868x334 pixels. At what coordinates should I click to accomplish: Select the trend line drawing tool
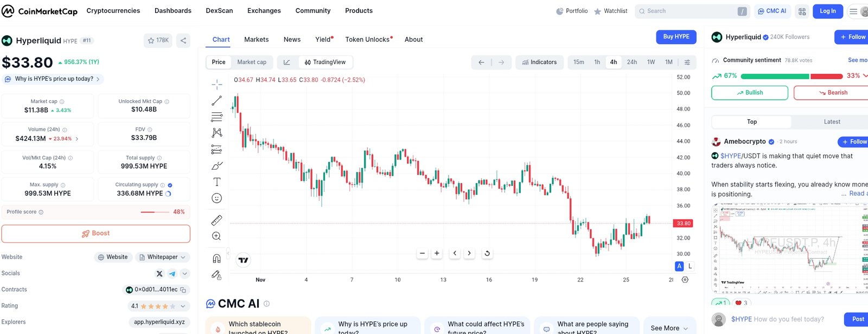(x=216, y=101)
